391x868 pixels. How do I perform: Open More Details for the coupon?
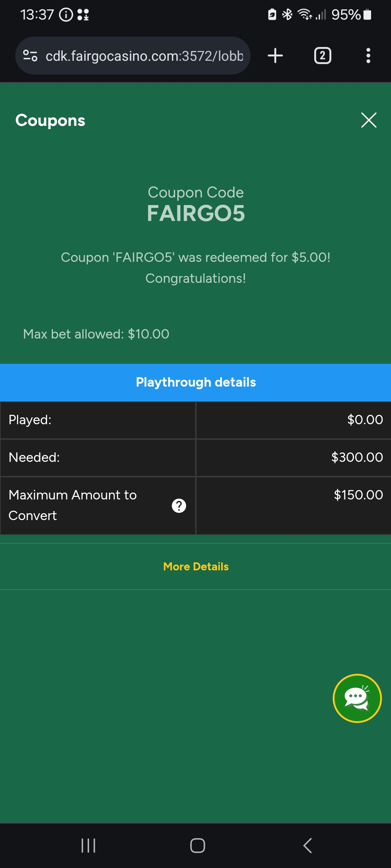195,566
